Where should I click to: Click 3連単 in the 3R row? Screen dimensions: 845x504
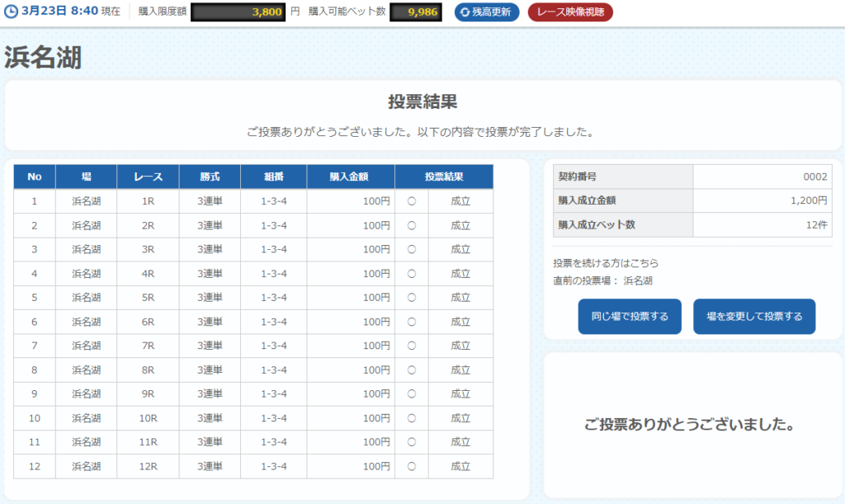(210, 249)
